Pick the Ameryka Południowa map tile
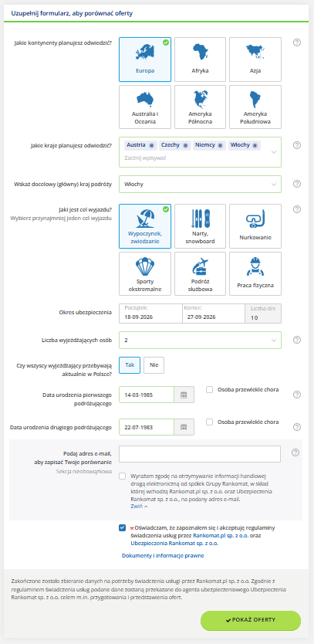Viewport: 314px width, 644px height. [x=255, y=107]
